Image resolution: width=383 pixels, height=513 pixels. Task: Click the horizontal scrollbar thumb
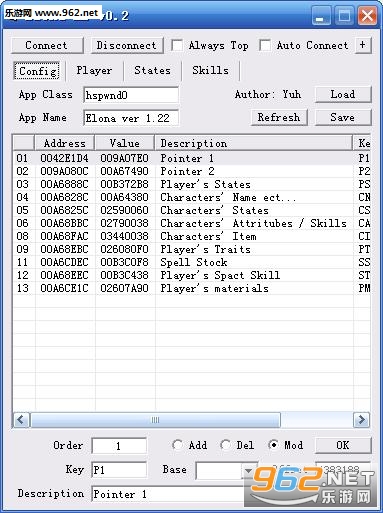155,420
